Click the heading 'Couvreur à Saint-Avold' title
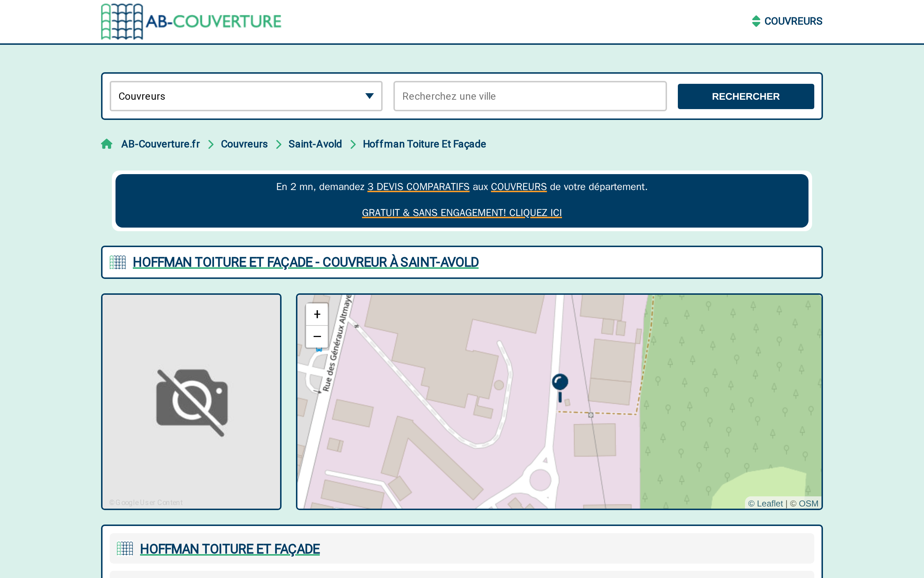The height and width of the screenshot is (578, 924). pos(305,262)
